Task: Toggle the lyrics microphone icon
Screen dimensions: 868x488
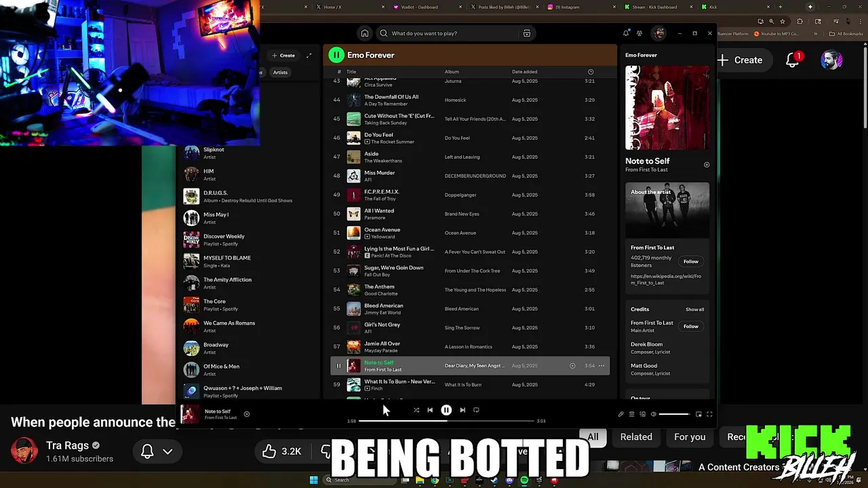Action: (x=620, y=414)
